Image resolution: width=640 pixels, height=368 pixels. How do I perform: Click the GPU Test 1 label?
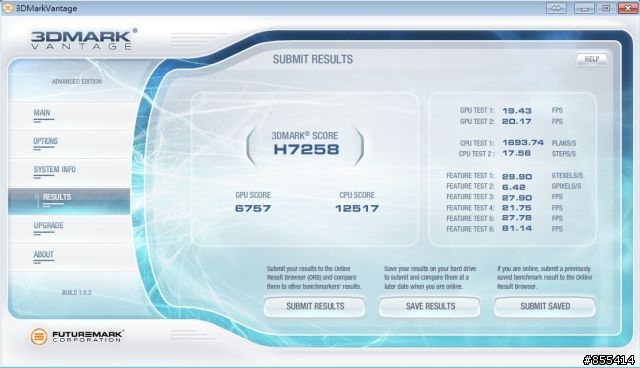[x=477, y=110]
